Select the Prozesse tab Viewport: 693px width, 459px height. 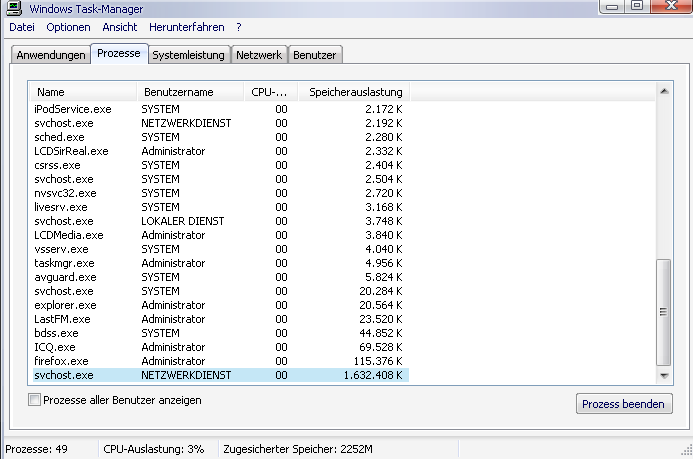coord(119,53)
